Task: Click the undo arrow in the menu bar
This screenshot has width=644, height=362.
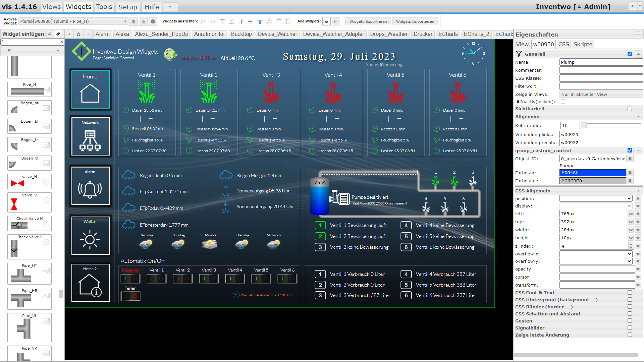Action: pos(170,7)
